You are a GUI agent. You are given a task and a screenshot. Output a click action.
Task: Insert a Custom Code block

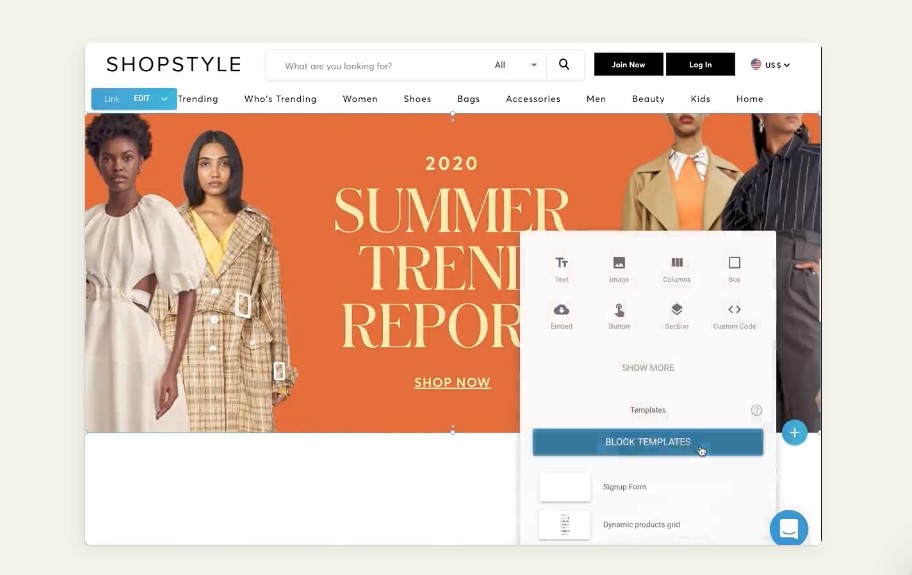[735, 316]
